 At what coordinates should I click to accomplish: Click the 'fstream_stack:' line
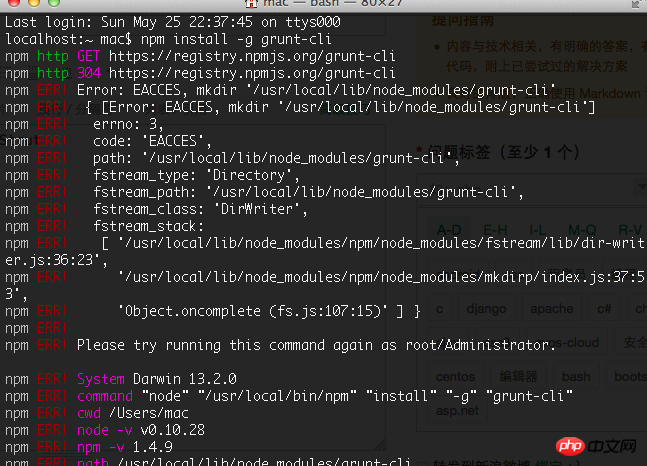[x=149, y=226]
